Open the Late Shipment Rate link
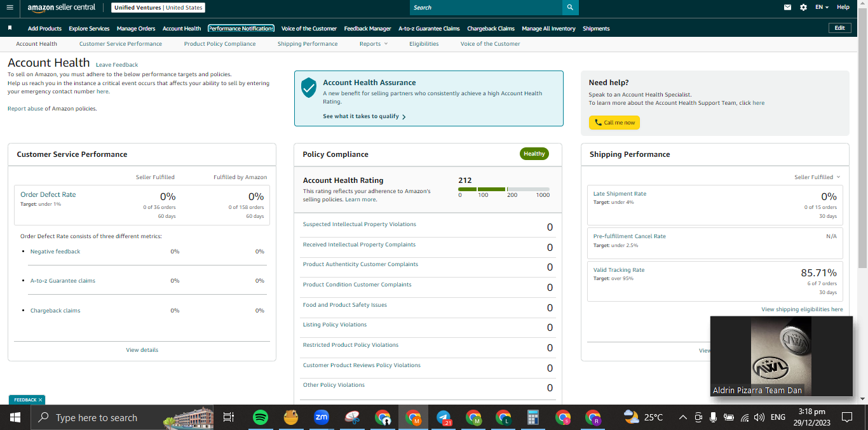 point(620,194)
